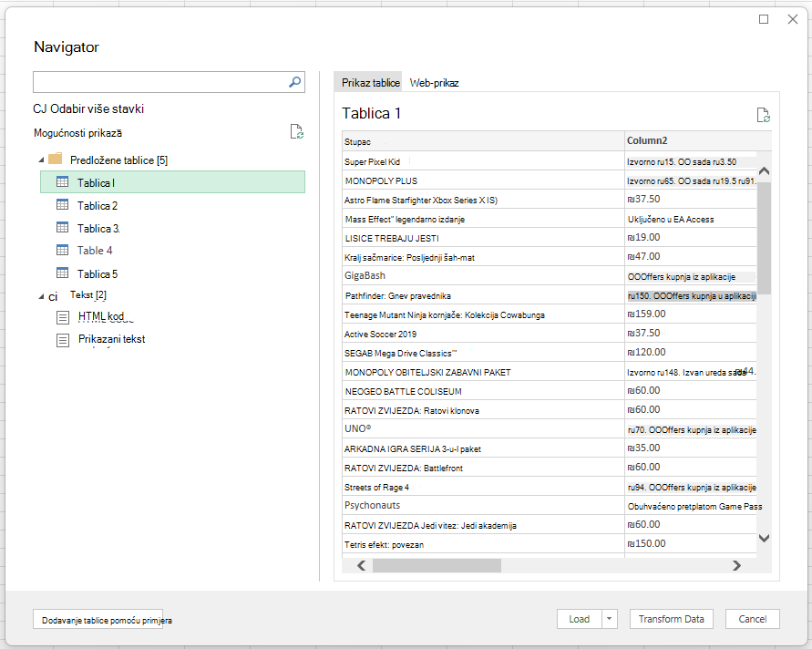The image size is (812, 649).
Task: Click table icon of Tablica I
Action: [62, 181]
